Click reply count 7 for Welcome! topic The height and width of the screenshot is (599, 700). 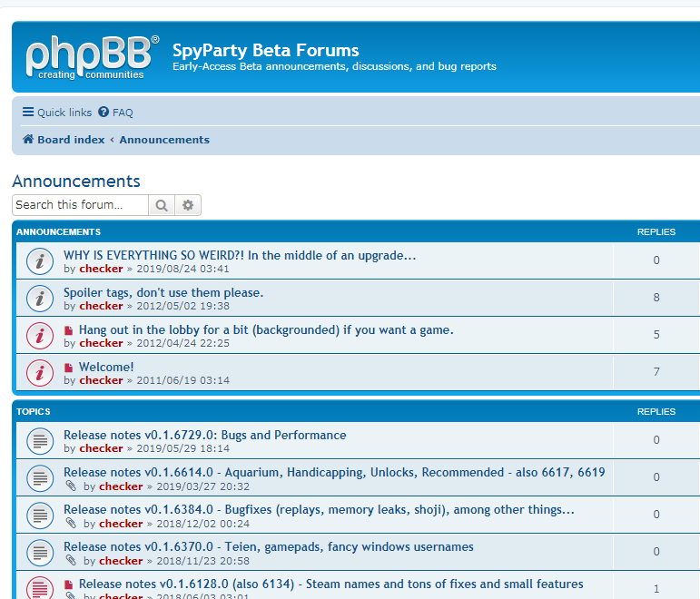click(656, 372)
